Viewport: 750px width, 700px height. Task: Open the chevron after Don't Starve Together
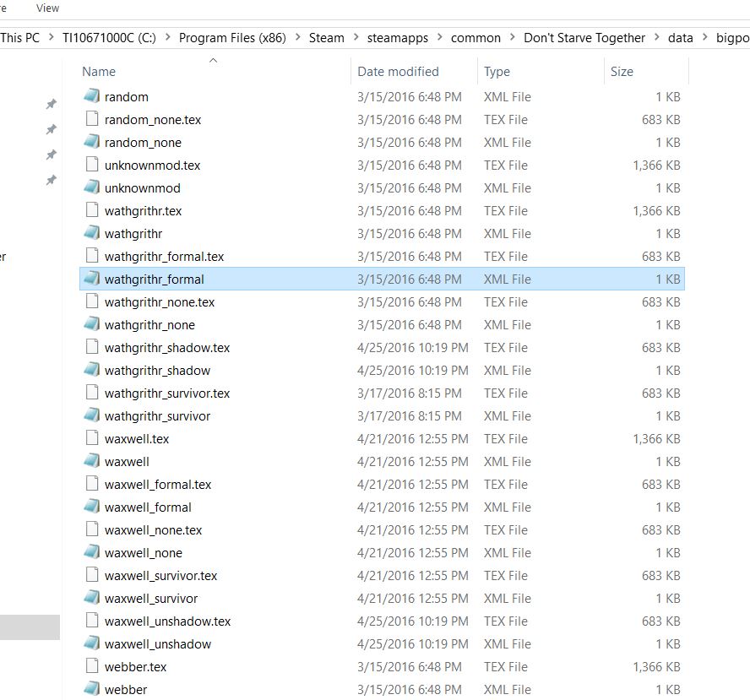657,38
